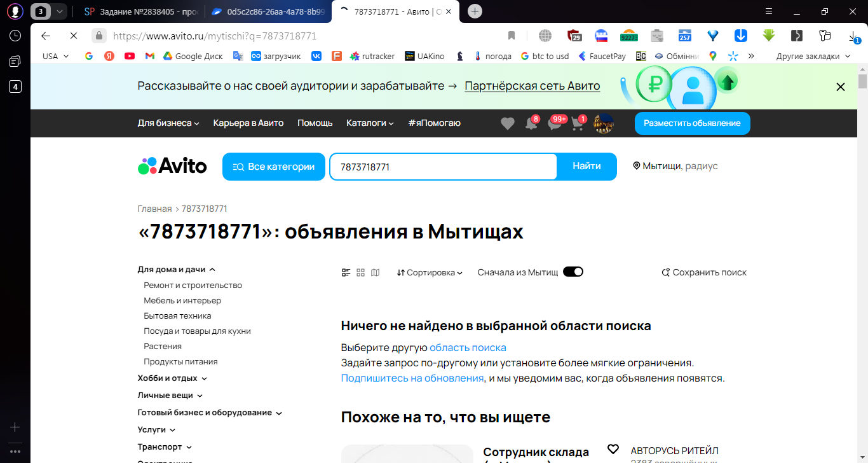Expand Каталоги menu
Screen dimensions: 868x463
(370, 123)
